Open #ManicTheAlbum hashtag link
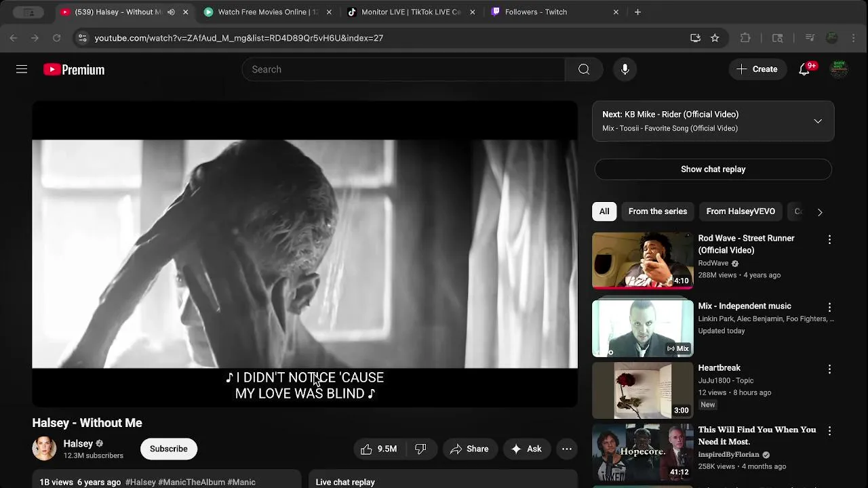The image size is (868, 488). click(191, 483)
